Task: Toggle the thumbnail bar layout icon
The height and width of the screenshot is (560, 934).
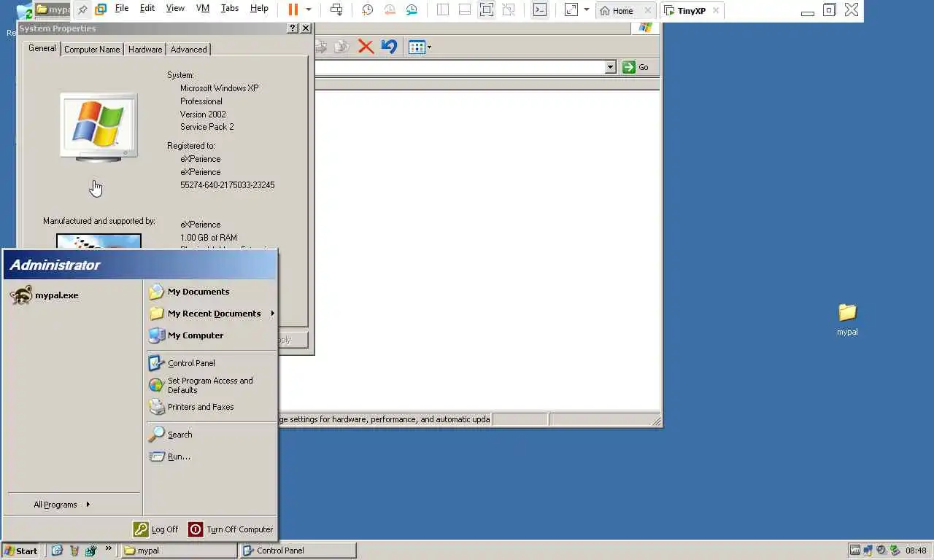Action: pyautogui.click(x=465, y=9)
